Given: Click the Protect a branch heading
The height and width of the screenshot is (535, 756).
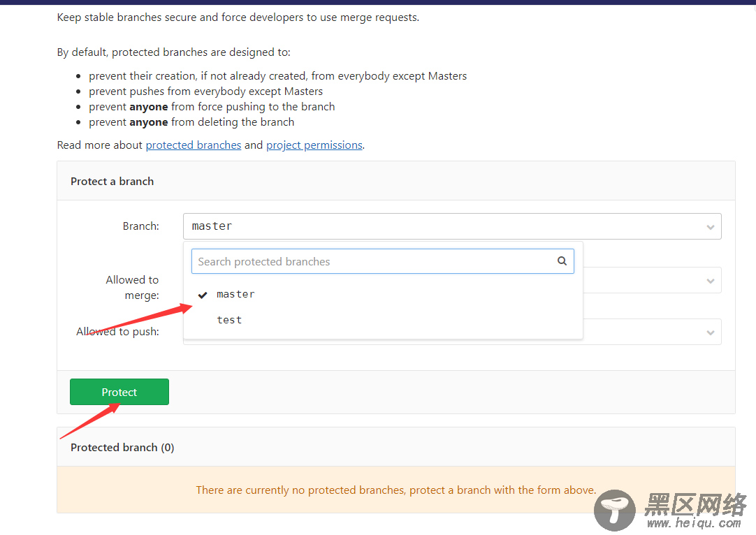Looking at the screenshot, I should (x=112, y=181).
